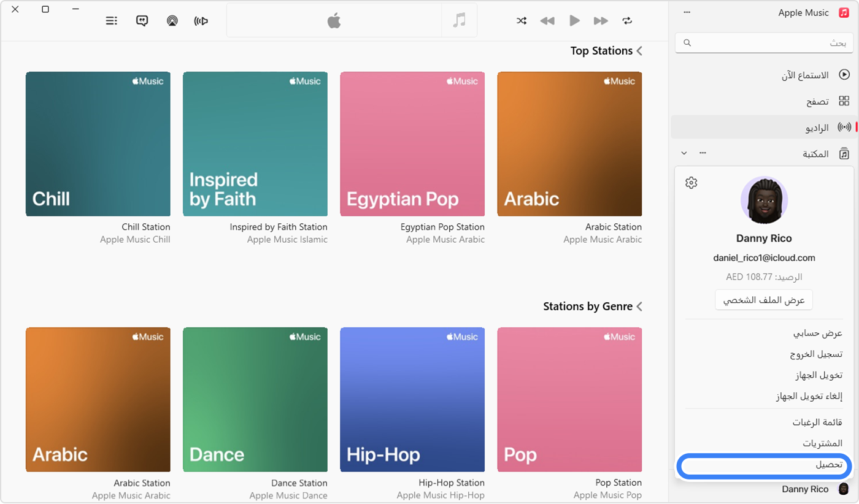Click the Stations by Genre heading
The width and height of the screenshot is (859, 504).
588,306
